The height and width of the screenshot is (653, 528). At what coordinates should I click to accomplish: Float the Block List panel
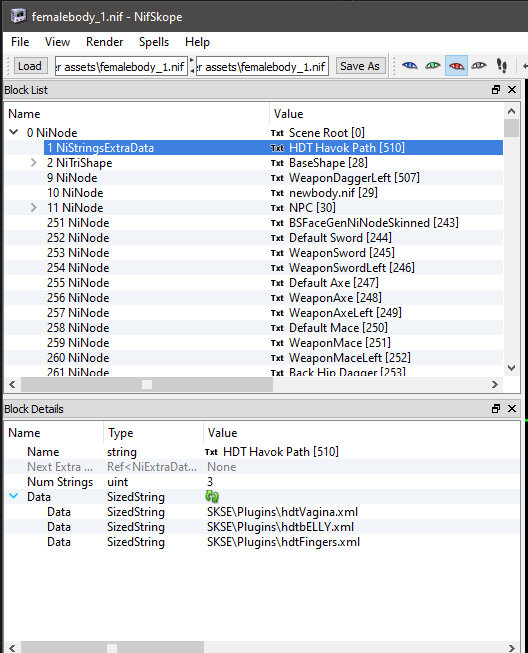point(496,90)
